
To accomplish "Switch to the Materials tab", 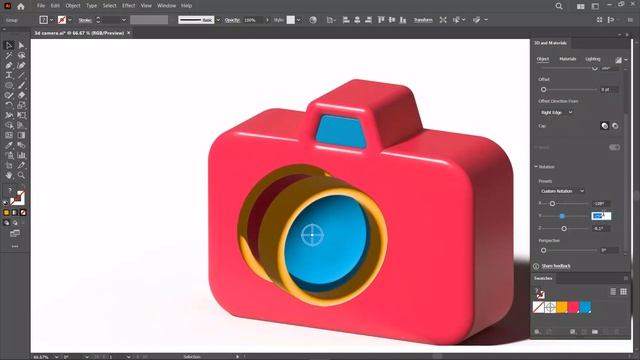I will coord(567,59).
